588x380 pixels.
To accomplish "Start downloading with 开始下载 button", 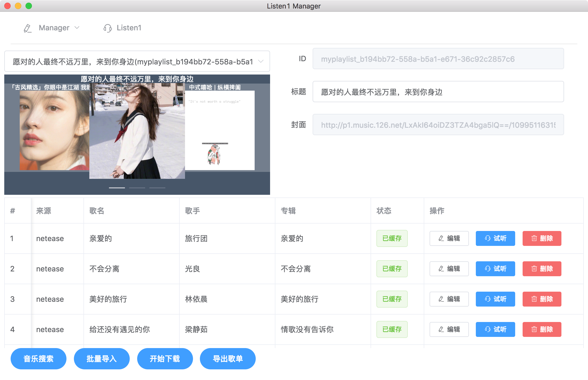I will [x=165, y=359].
